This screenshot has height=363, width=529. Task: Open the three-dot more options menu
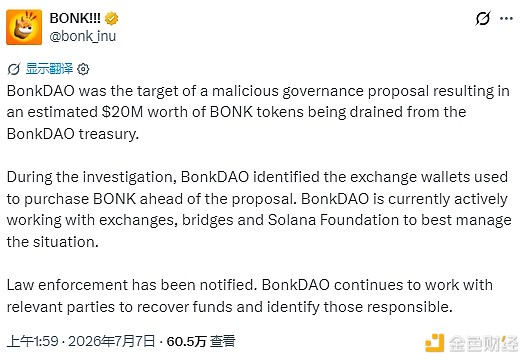[506, 19]
